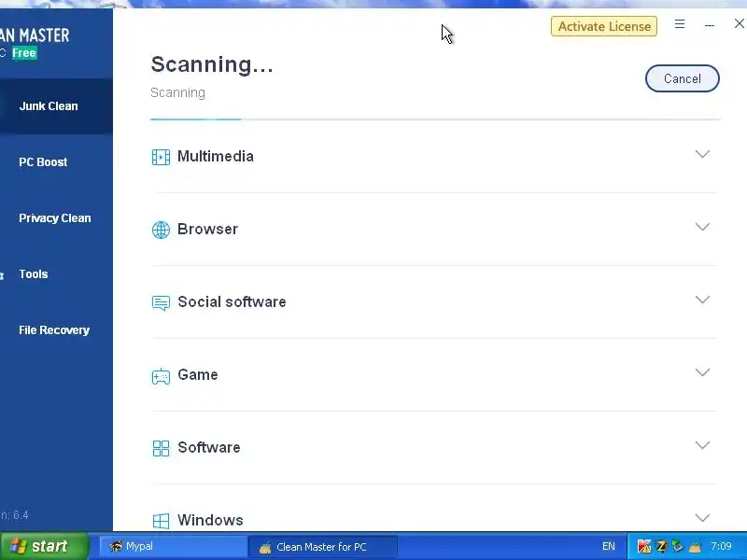This screenshot has height=560, width=747.
Task: Go to Tools in the sidebar
Action: 56,274
